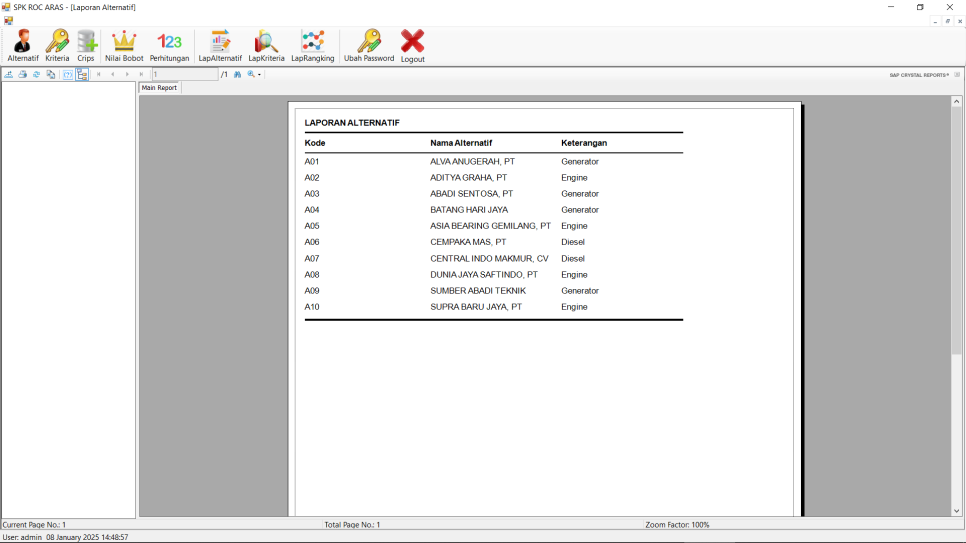Open the LapKriteria report
This screenshot has height=543, width=966.
(266, 46)
